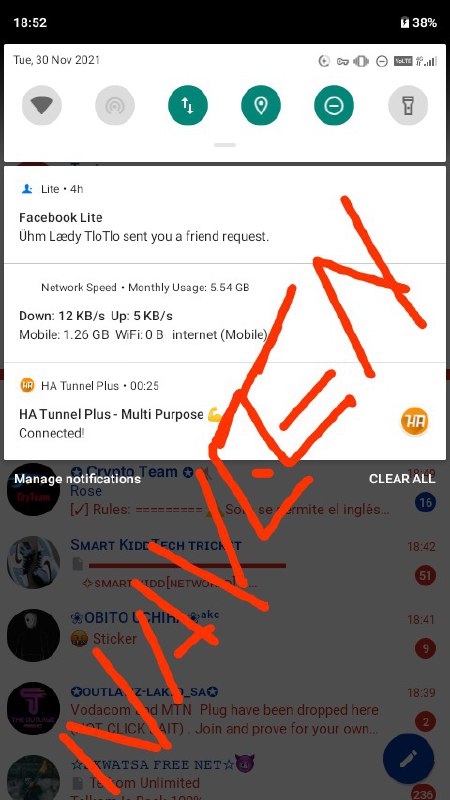The image size is (450, 800).
Task: Tap the battery icon in status bar
Action: point(405,23)
